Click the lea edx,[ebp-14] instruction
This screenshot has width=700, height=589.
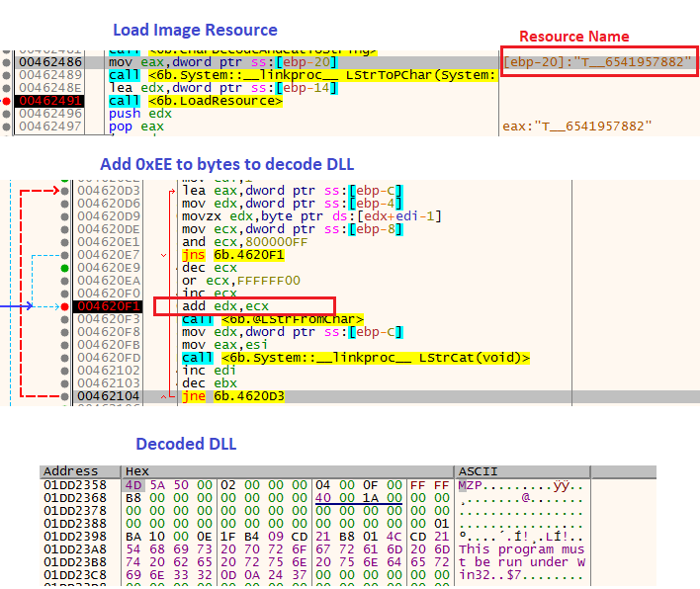pyautogui.click(x=223, y=88)
